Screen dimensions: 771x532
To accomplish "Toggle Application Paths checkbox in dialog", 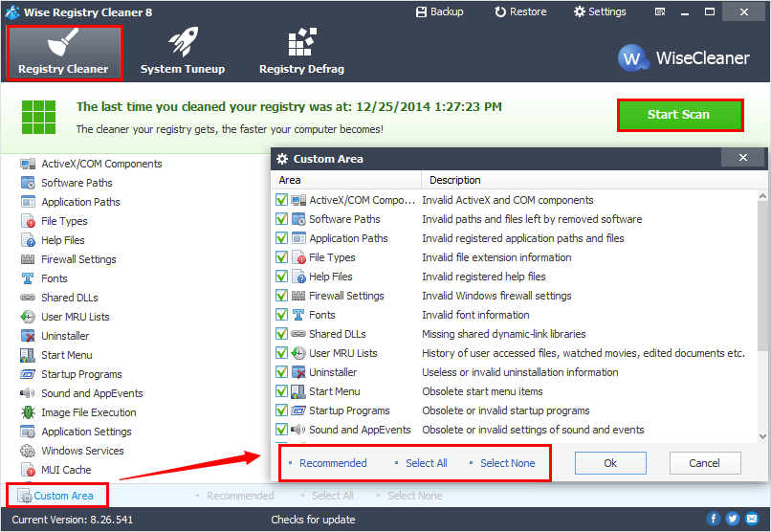I will 282,238.
